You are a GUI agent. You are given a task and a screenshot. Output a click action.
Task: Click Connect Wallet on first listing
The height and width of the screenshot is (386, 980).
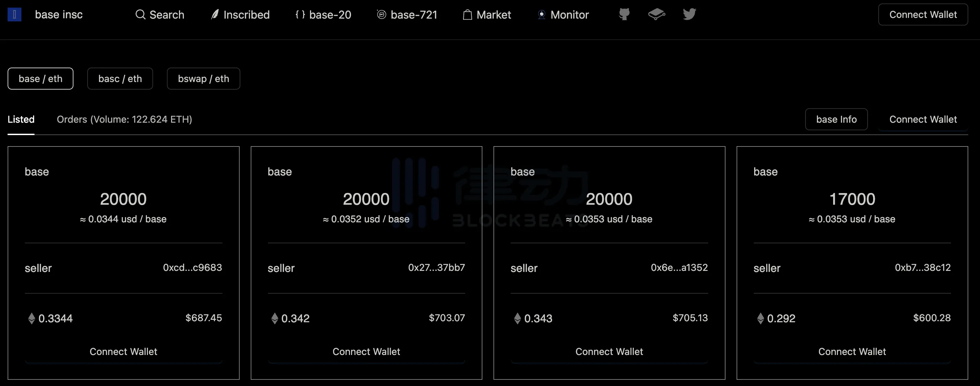[x=123, y=351]
